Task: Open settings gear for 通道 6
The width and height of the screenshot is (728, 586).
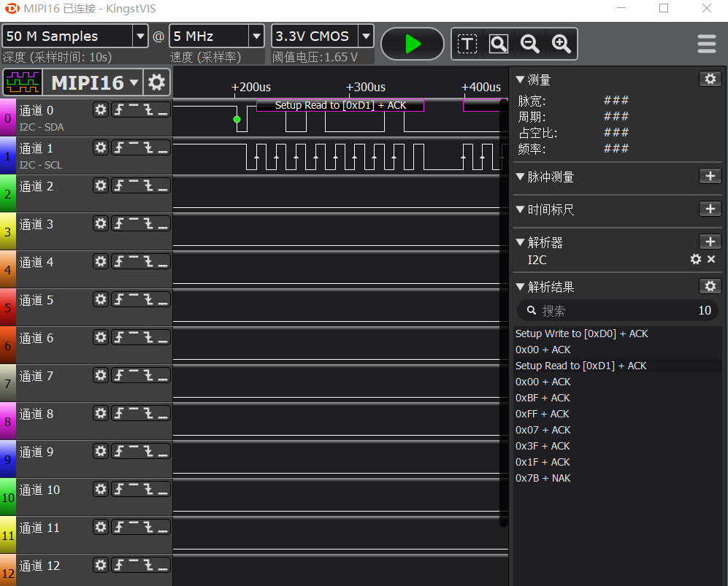Action: click(x=101, y=338)
